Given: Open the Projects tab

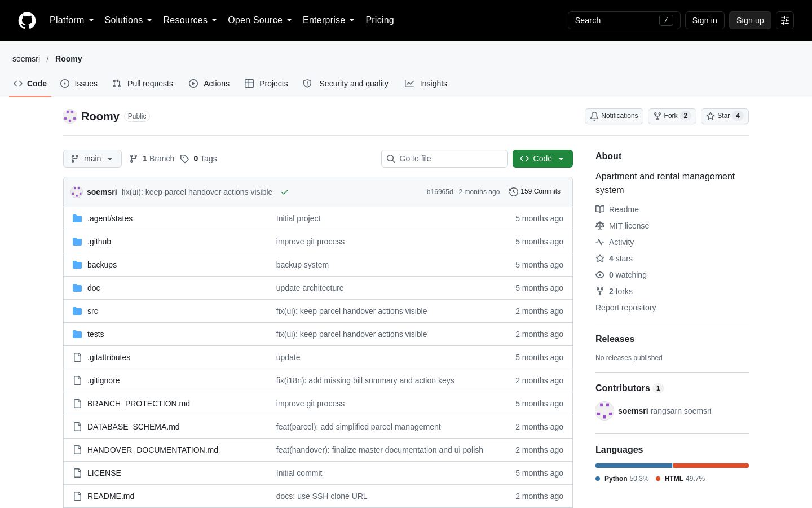Looking at the screenshot, I should click(266, 84).
